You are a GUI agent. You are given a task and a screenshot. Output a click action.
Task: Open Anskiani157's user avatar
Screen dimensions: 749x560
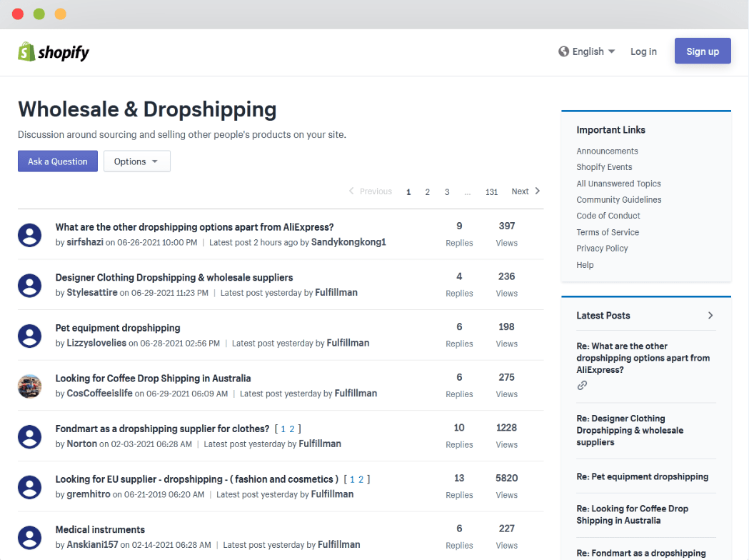[29, 537]
